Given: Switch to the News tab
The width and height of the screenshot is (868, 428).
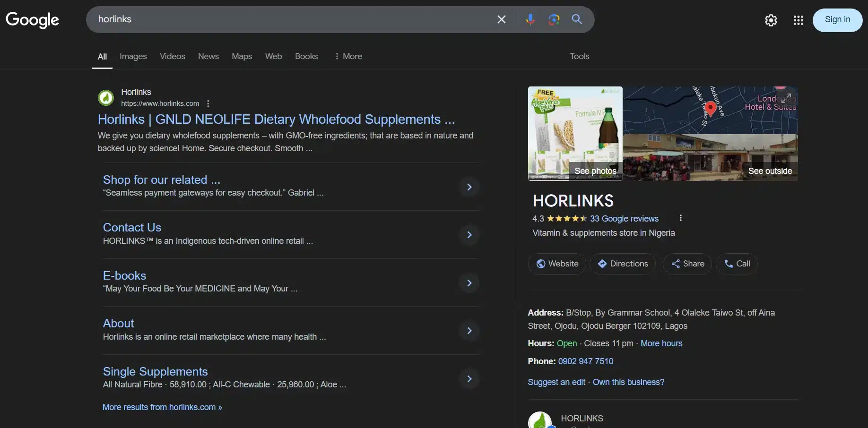Looking at the screenshot, I should coord(208,56).
